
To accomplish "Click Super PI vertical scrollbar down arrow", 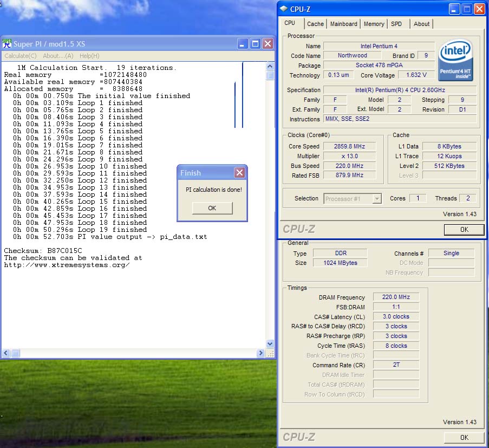I will coord(270,344).
